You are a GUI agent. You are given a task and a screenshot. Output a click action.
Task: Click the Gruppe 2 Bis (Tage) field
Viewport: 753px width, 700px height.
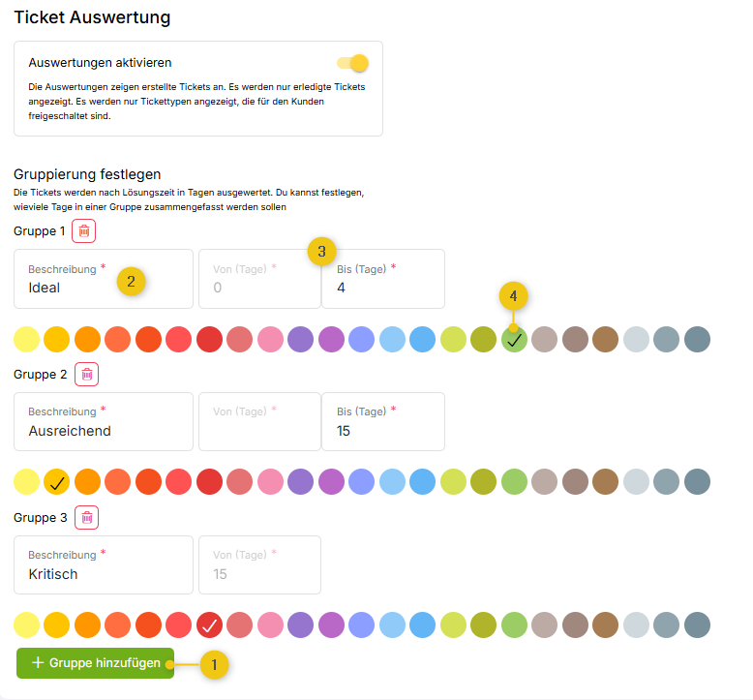point(382,431)
